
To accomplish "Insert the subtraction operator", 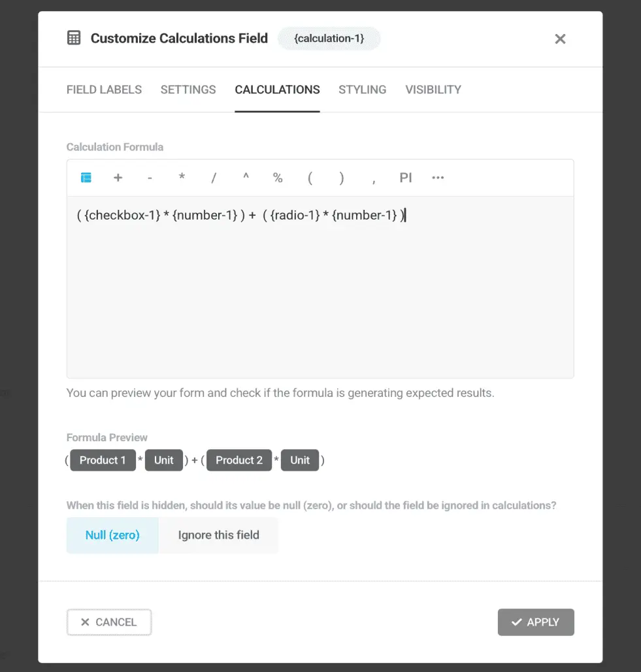I will 150,177.
